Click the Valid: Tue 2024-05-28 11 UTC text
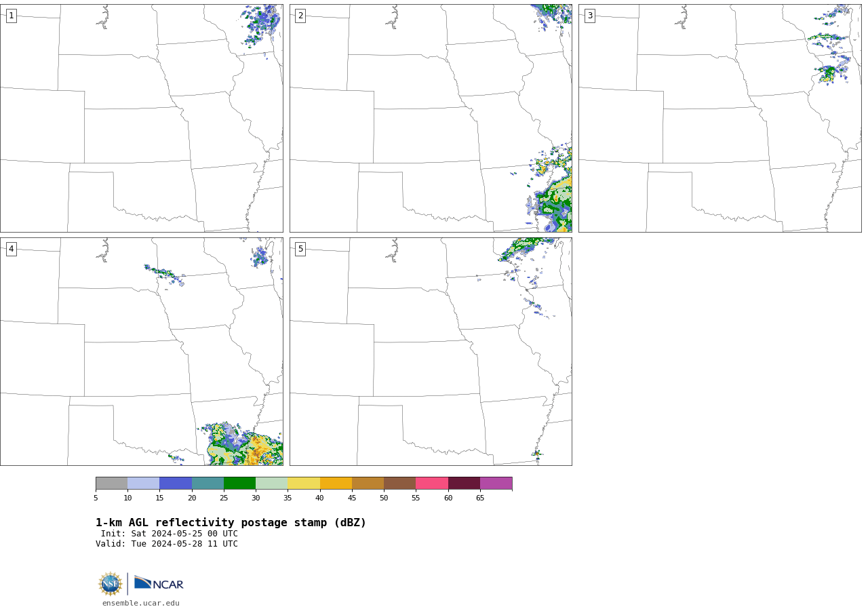868x611 pixels. (x=167, y=544)
